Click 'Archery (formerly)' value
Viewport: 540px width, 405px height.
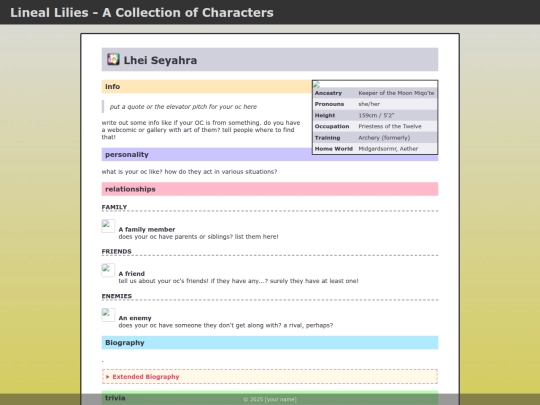[x=384, y=138]
